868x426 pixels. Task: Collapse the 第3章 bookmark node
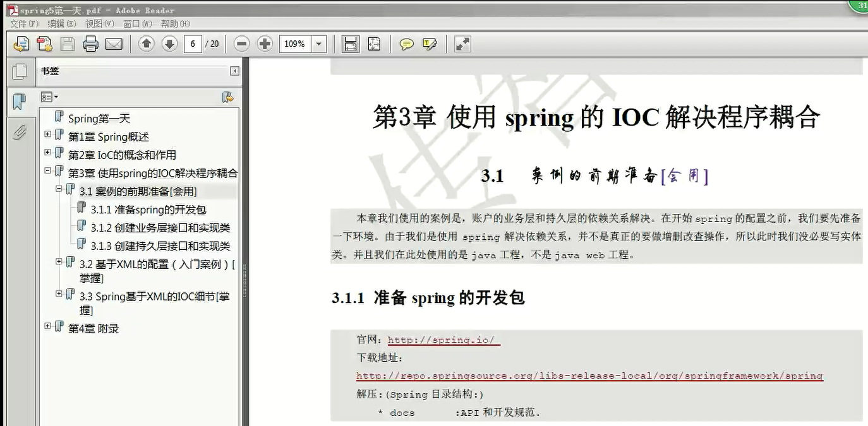coord(48,170)
